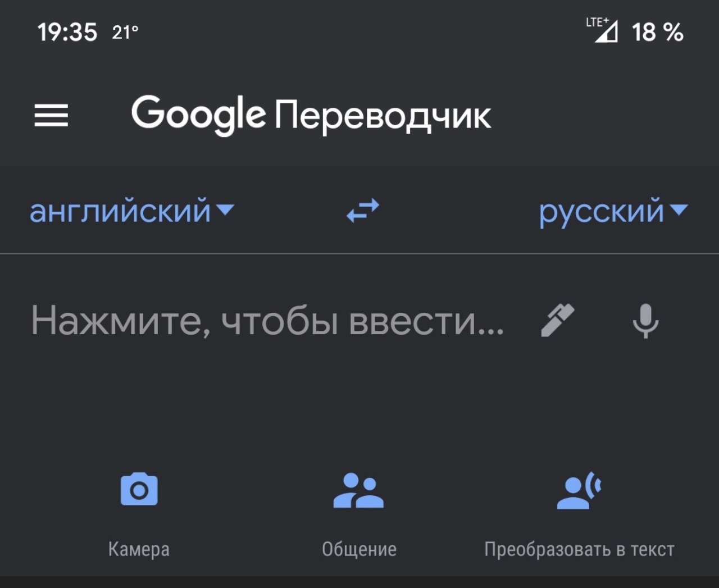Select the Преобразовать в текст label
Viewport: 719px width, 588px height.
pos(579,549)
